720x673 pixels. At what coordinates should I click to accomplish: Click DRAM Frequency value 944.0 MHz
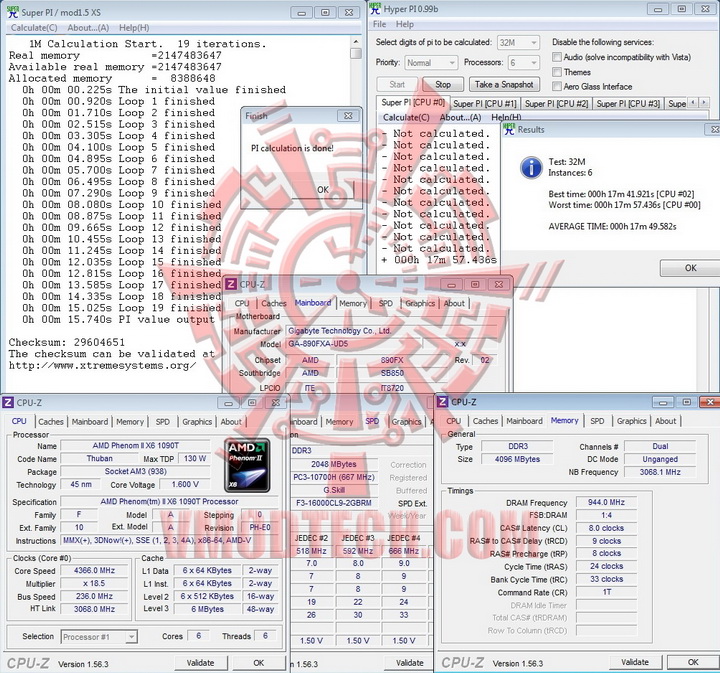point(606,502)
